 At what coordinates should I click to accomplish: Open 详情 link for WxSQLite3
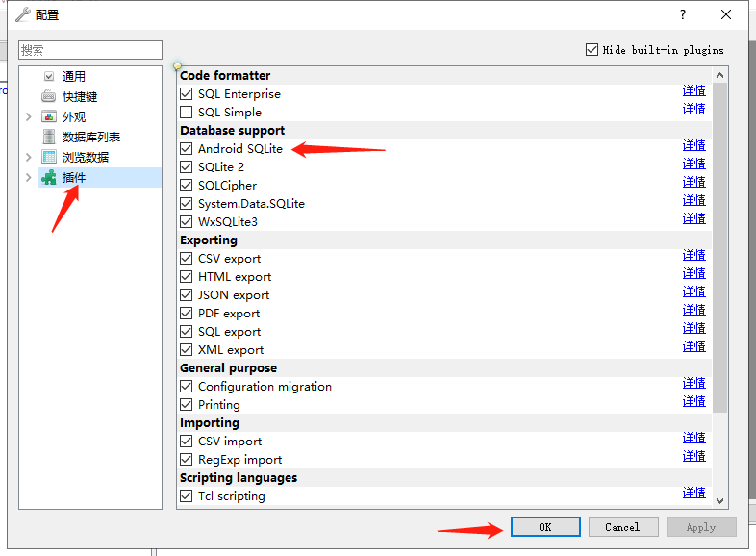coord(694,219)
